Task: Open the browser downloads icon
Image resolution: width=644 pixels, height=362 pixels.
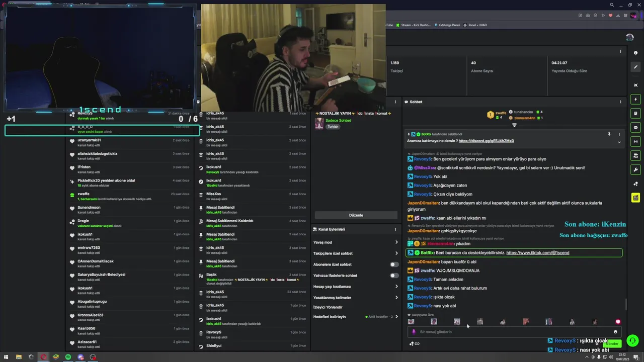Action: point(618,16)
